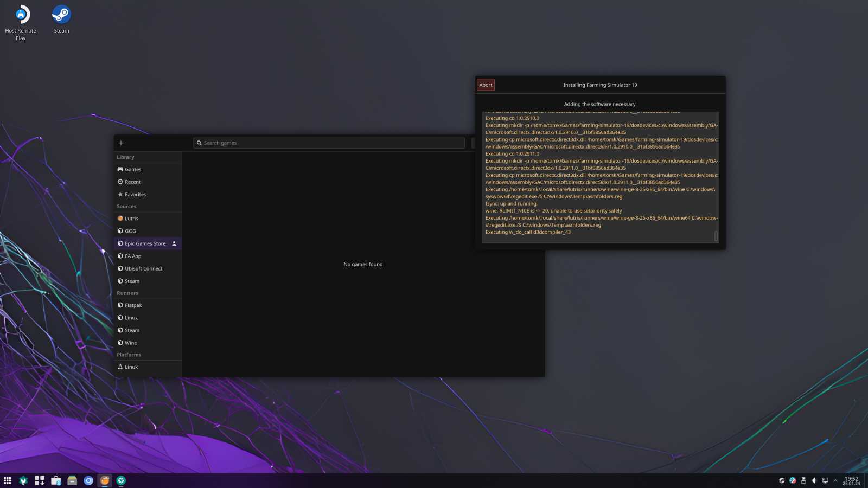Select the GOG source
868x488 pixels.
pos(148,231)
